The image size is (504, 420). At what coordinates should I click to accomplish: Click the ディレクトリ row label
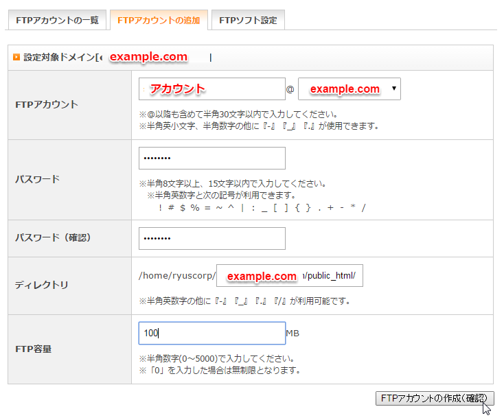(41, 285)
